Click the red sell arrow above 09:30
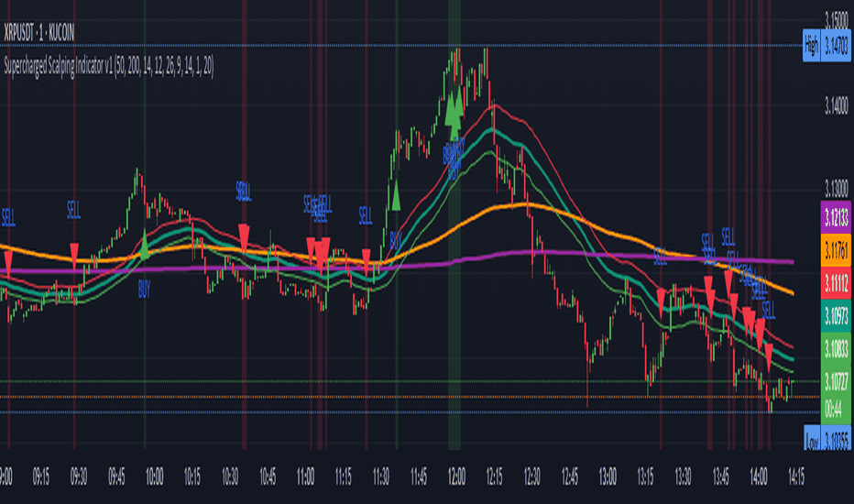854x504 pixels. [74, 256]
